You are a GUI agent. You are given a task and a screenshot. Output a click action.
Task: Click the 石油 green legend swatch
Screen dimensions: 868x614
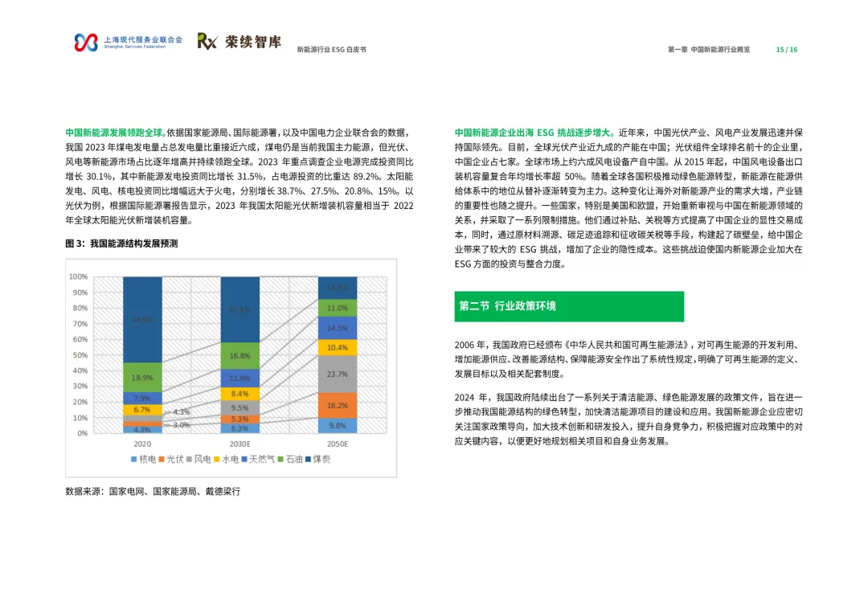(x=280, y=460)
